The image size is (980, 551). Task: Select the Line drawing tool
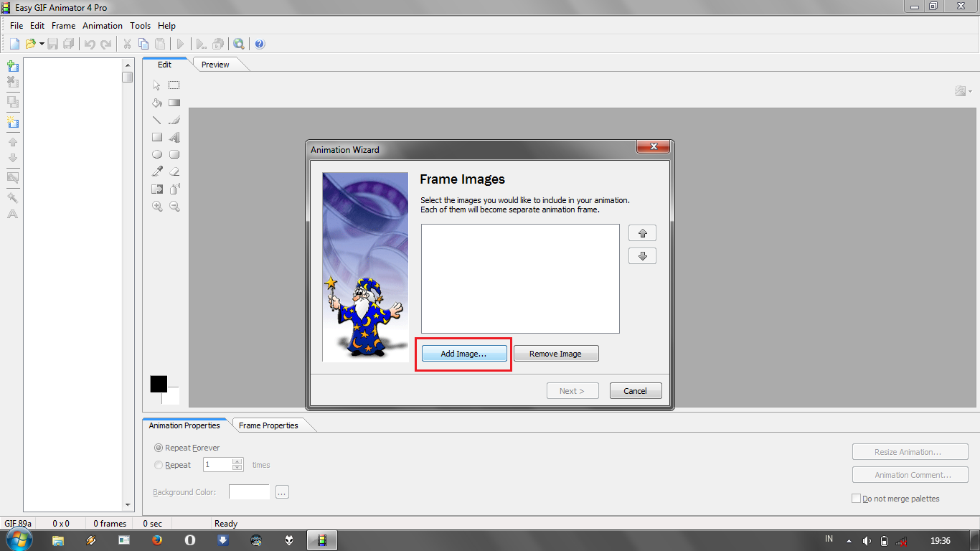(157, 120)
